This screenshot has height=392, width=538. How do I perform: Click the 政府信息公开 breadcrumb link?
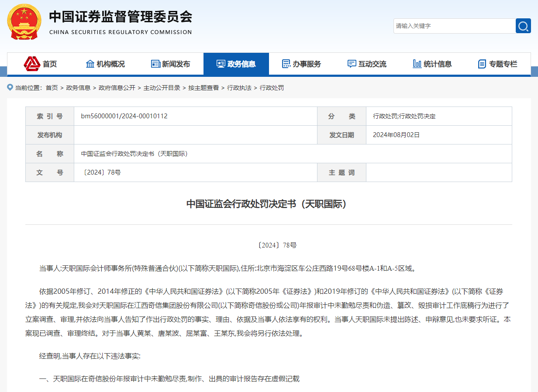coord(117,88)
